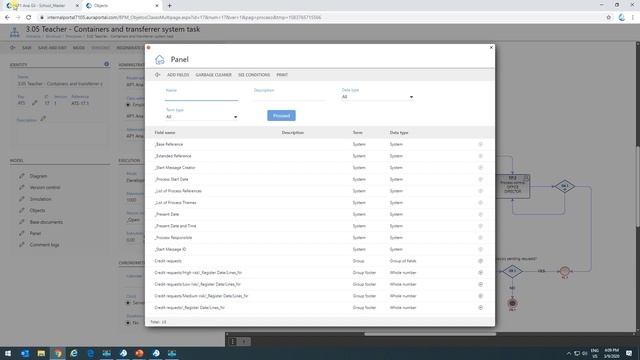Open a new browser tab
The height and width of the screenshot is (360, 640).
(x=169, y=6)
